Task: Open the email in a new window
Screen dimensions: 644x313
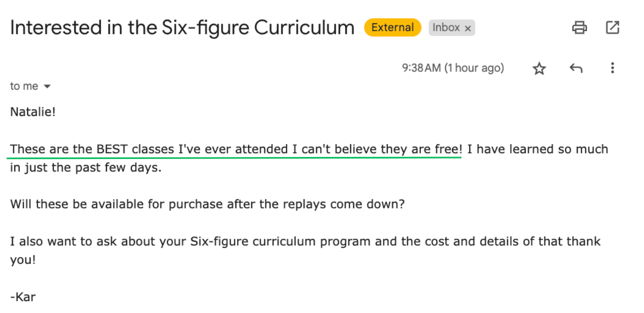Action: click(x=612, y=28)
